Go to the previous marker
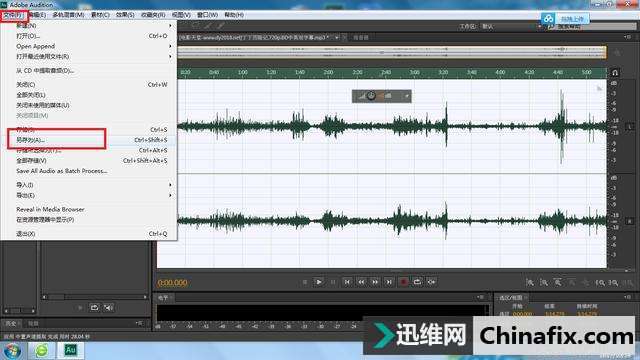This screenshot has width=640, height=360. point(347,282)
